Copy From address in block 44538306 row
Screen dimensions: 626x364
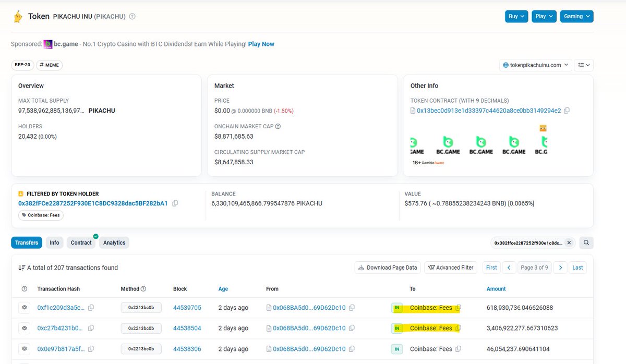pos(352,349)
